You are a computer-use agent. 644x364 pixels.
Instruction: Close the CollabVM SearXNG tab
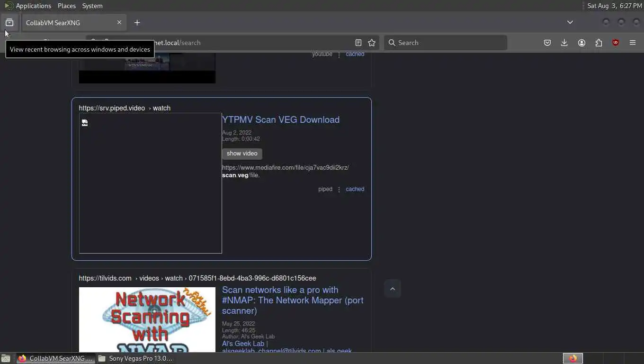pyautogui.click(x=119, y=22)
